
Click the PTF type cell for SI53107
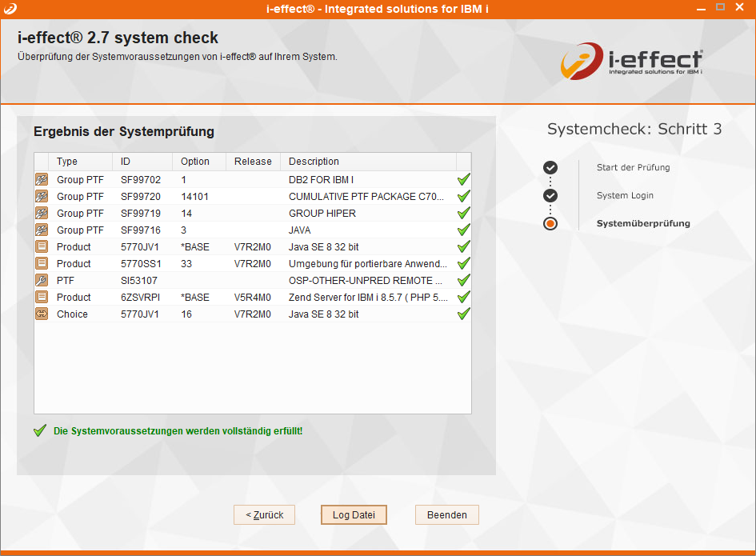pos(66,280)
